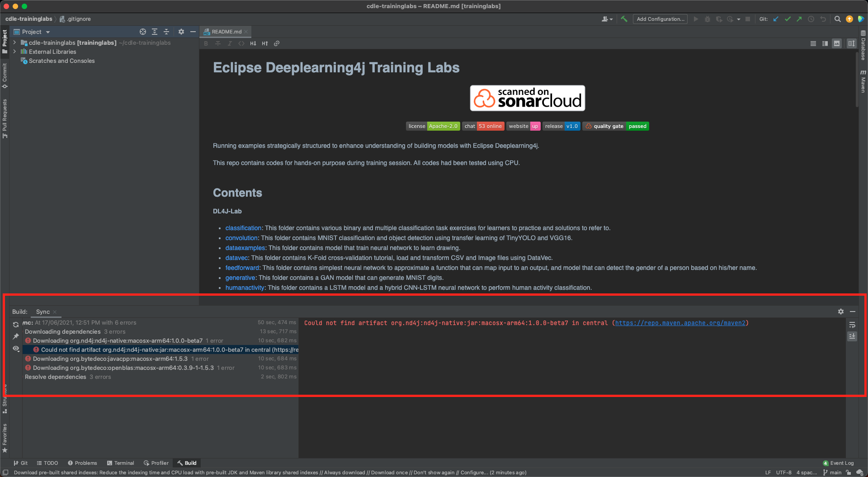The width and height of the screenshot is (868, 477).
Task: Open the Terminal tool window
Action: [x=120, y=463]
